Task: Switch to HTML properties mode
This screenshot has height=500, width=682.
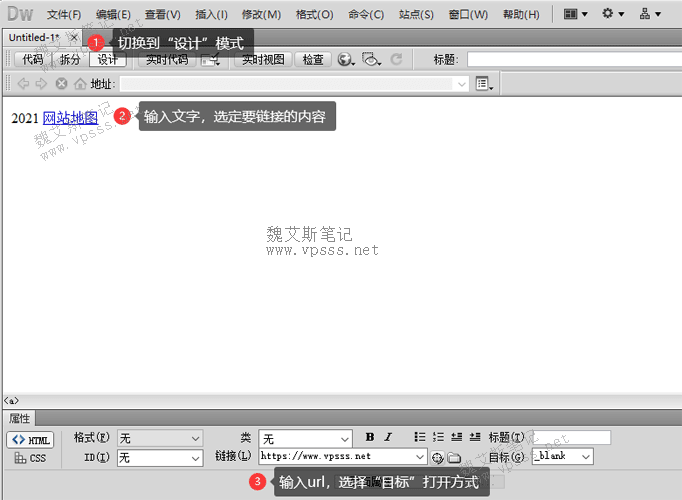Action: click(x=30, y=440)
